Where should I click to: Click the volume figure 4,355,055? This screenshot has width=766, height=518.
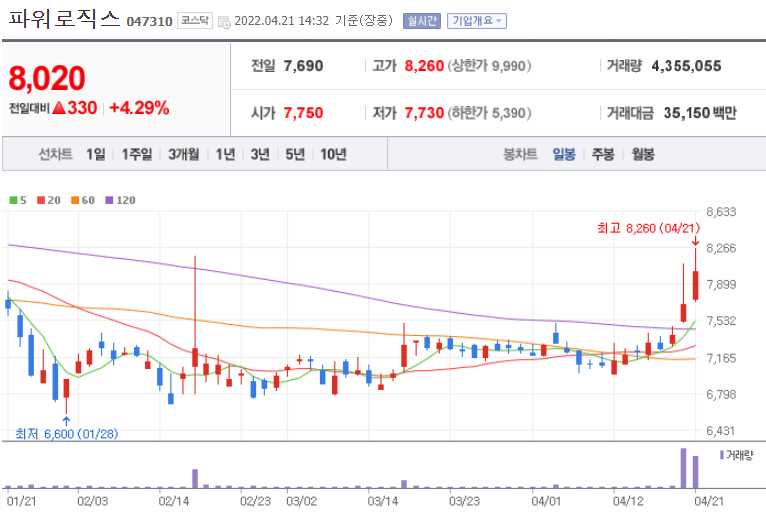click(x=686, y=66)
